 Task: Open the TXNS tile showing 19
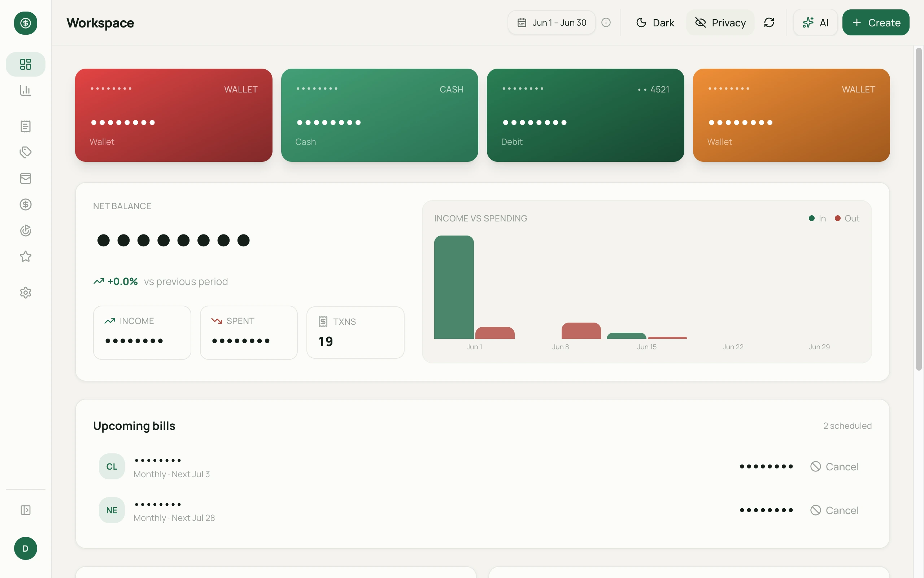click(x=356, y=333)
